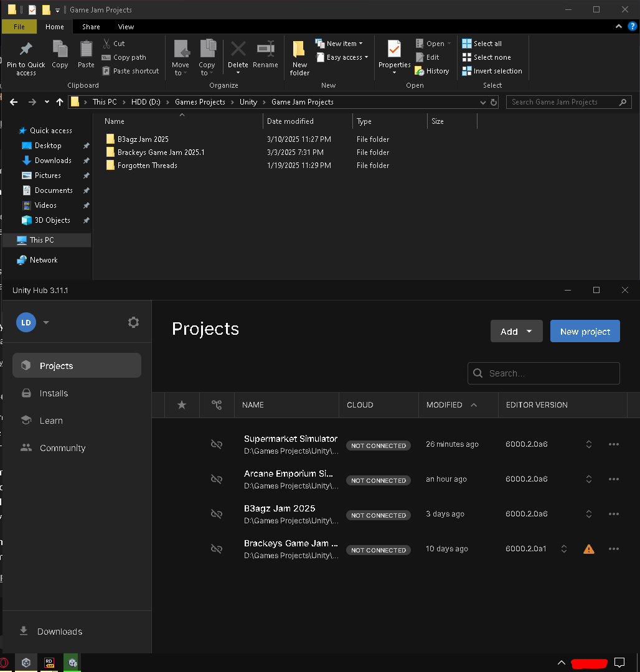Select Forgotten Threads folder
The width and height of the screenshot is (640, 672).
(x=147, y=166)
